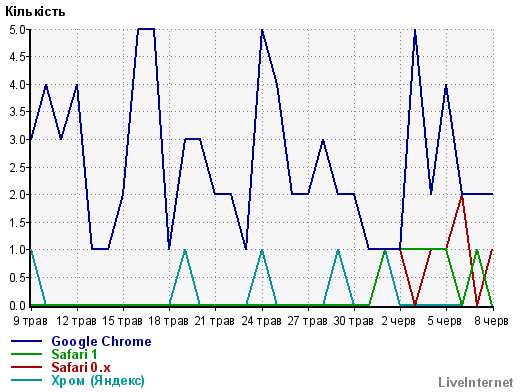Click the green Safari 1 legend line
The height and width of the screenshot is (392, 520).
(27, 354)
